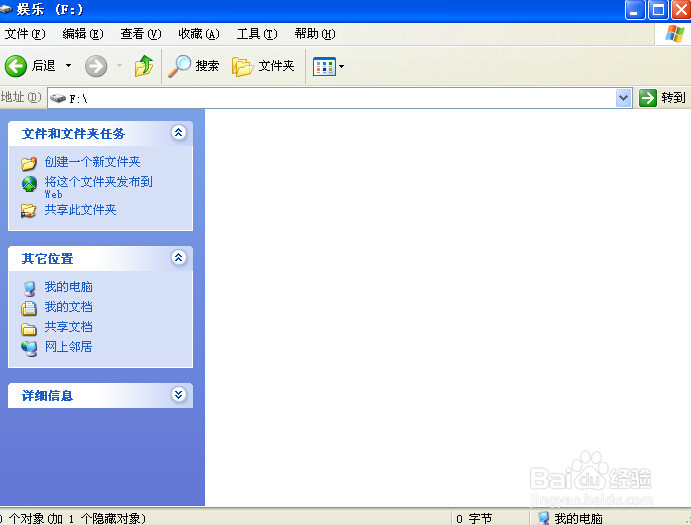691x525 pixels.
Task: Click the 文件夹 toolbar label
Action: click(276, 66)
